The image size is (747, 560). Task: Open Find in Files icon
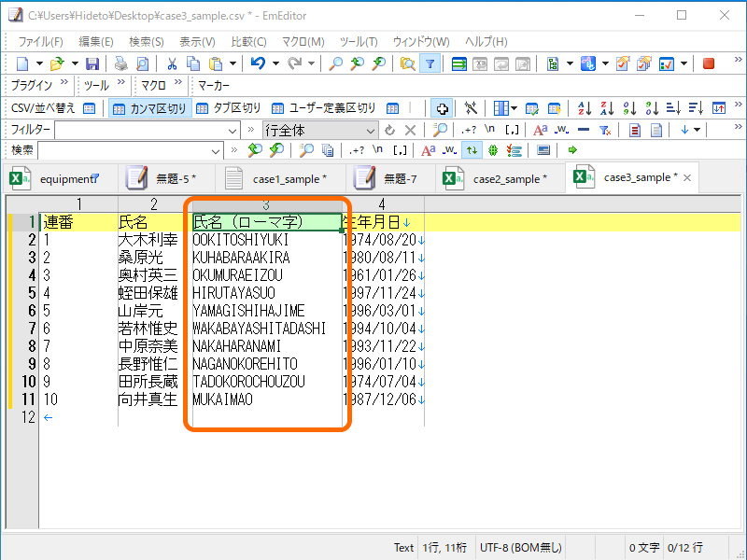point(407,63)
